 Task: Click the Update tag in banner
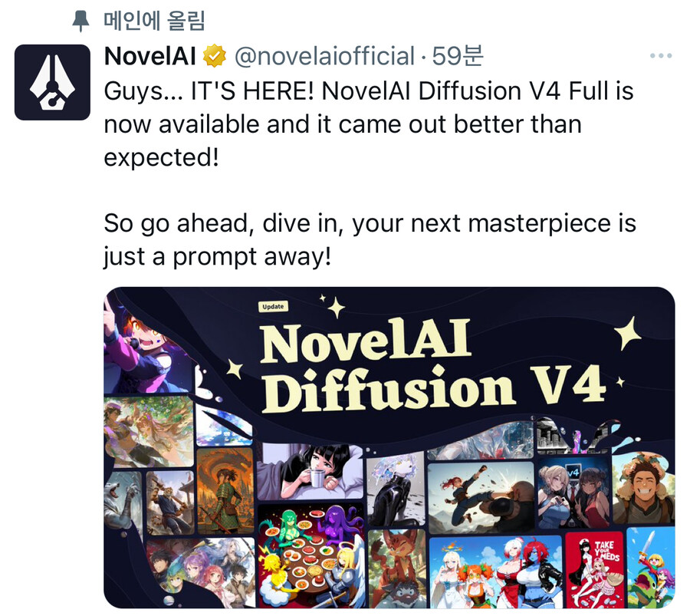point(273,306)
